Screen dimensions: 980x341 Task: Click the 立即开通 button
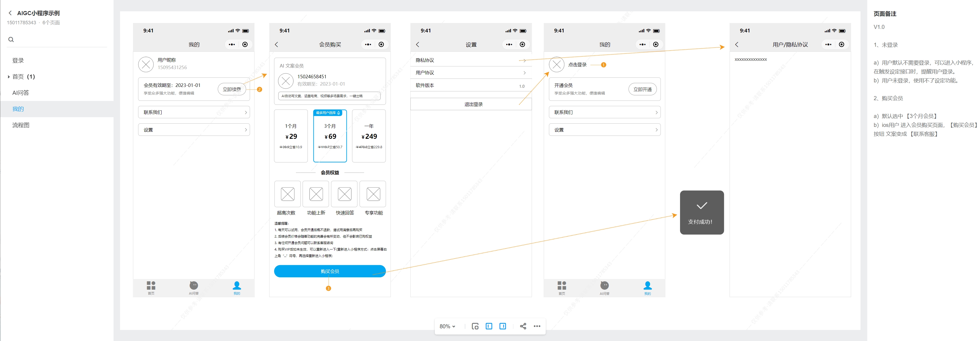(x=643, y=89)
